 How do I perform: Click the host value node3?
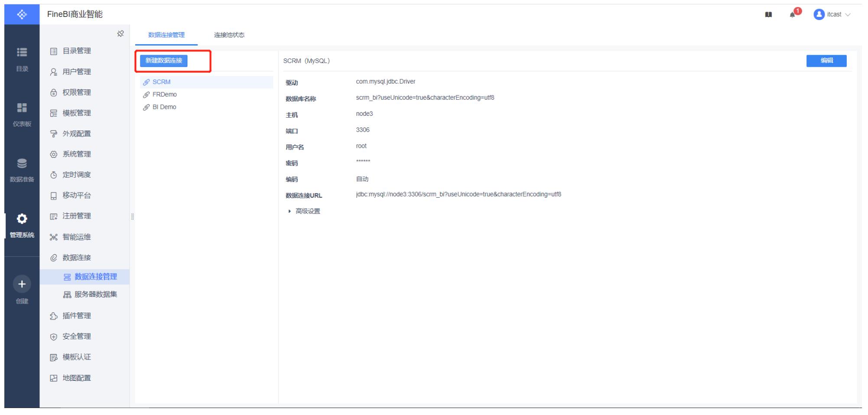pyautogui.click(x=364, y=114)
